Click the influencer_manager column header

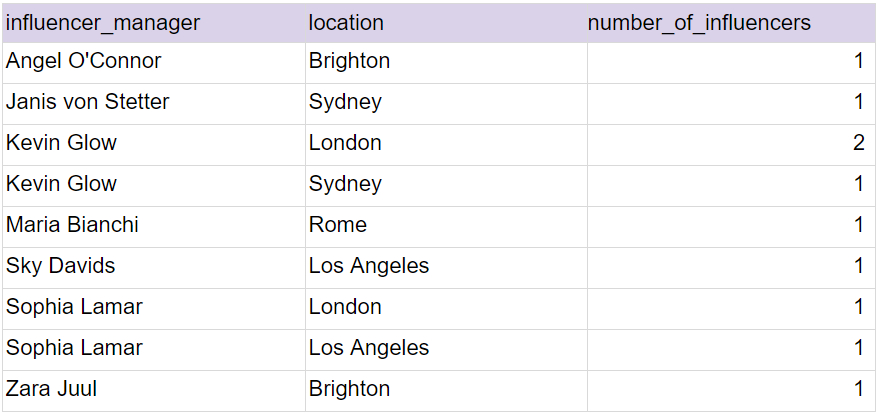[103, 22]
